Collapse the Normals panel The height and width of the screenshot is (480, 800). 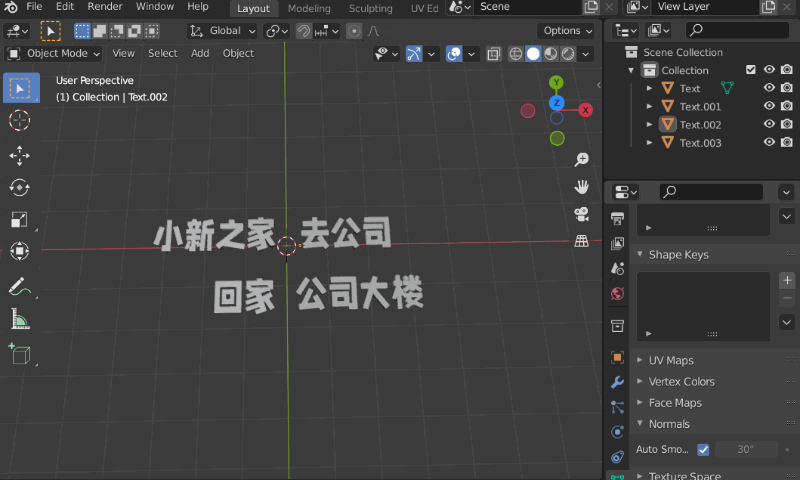coord(640,423)
